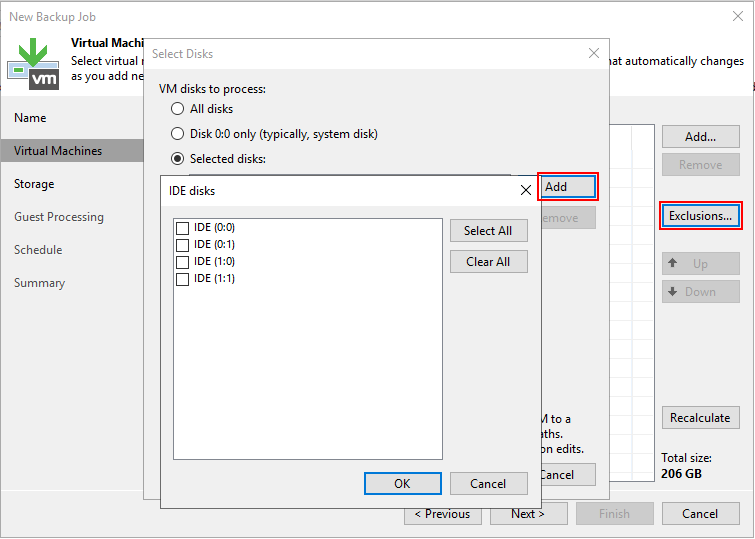This screenshot has width=755, height=539.
Task: Go to the Next wizard step
Action: [x=528, y=514]
